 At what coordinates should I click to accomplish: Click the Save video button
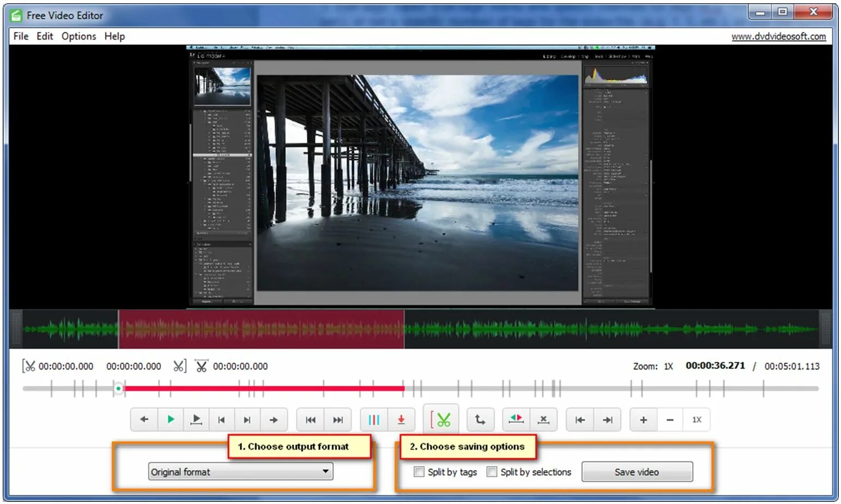coord(637,472)
